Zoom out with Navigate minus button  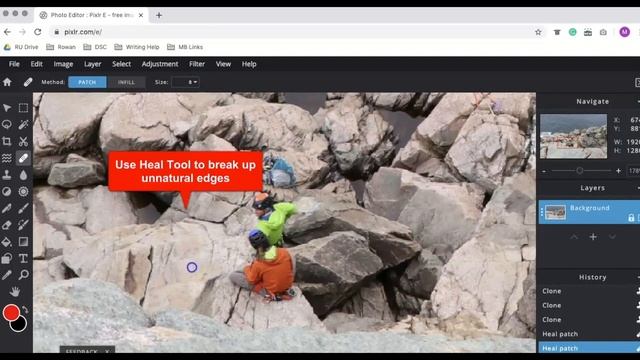(x=544, y=171)
